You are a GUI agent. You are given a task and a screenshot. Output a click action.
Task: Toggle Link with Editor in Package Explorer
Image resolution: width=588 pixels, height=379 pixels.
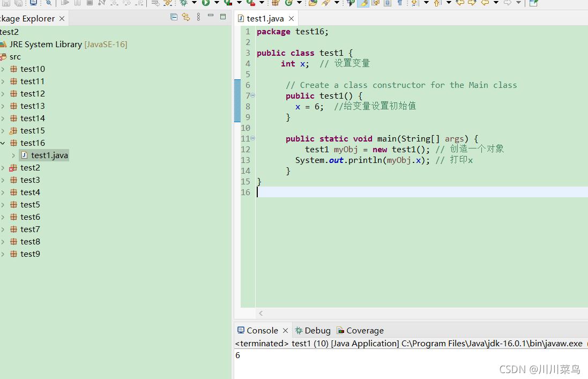186,17
